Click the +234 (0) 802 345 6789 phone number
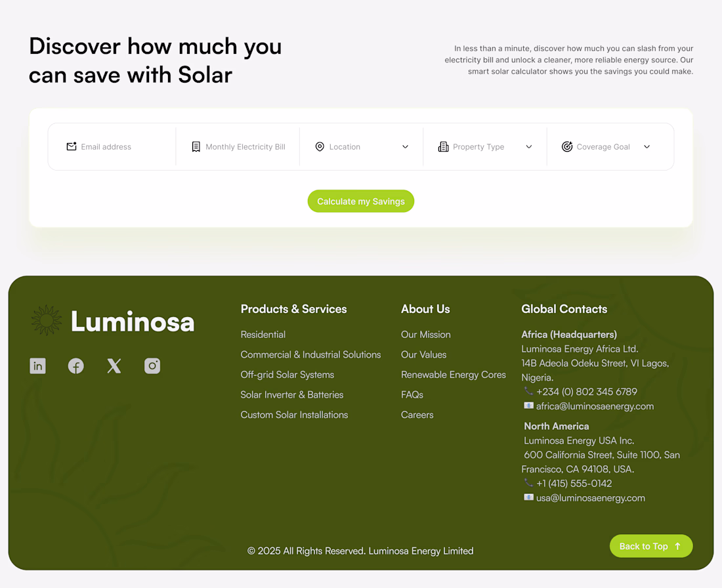722x588 pixels. pos(587,392)
